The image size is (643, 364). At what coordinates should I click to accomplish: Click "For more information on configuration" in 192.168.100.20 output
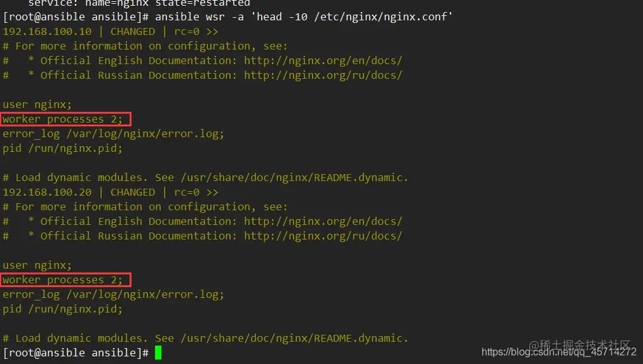click(133, 206)
